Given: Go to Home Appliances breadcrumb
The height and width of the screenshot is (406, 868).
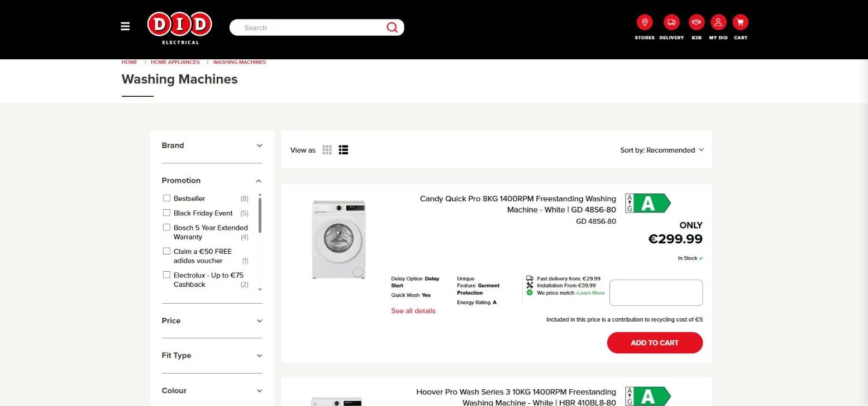Looking at the screenshot, I should [175, 62].
